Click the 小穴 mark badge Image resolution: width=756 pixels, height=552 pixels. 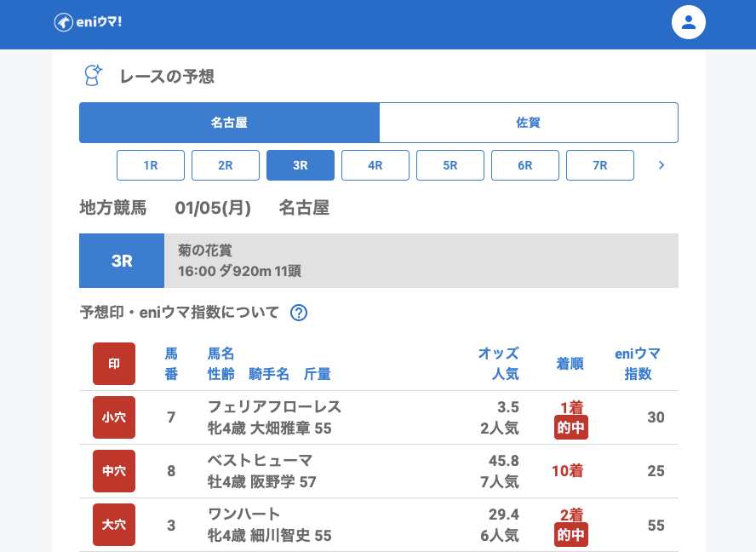pos(114,417)
